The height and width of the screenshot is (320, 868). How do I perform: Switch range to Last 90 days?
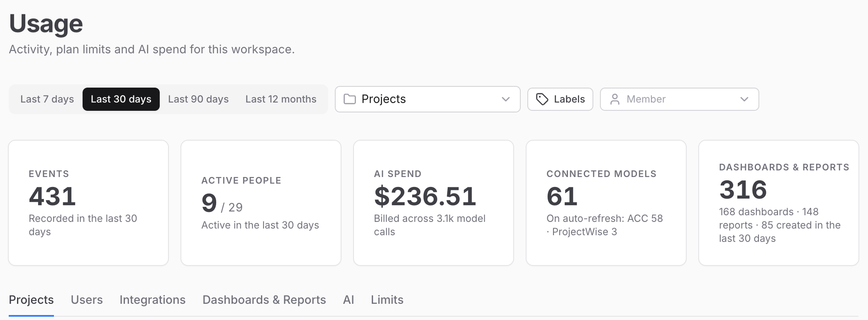tap(198, 99)
